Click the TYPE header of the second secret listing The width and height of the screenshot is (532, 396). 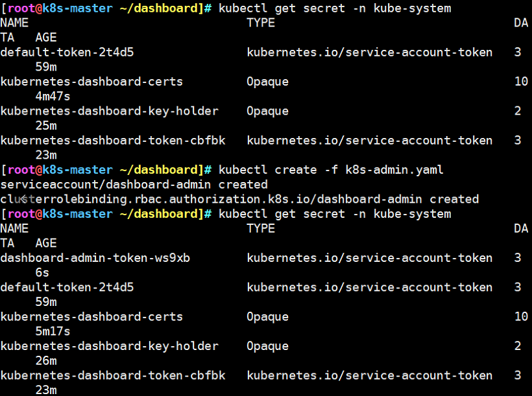(x=261, y=229)
